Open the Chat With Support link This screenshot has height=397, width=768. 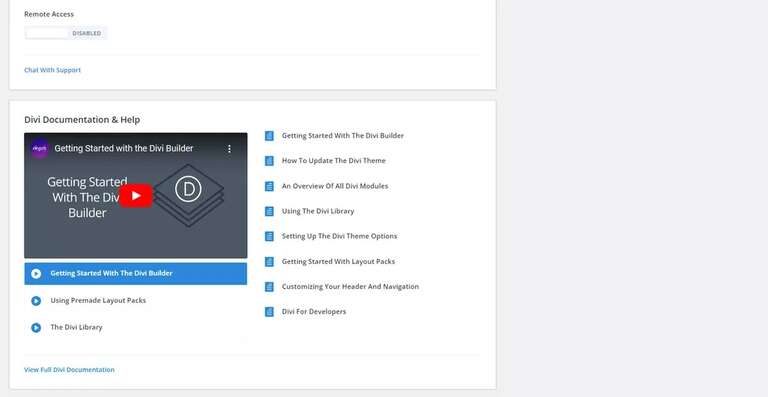[52, 70]
